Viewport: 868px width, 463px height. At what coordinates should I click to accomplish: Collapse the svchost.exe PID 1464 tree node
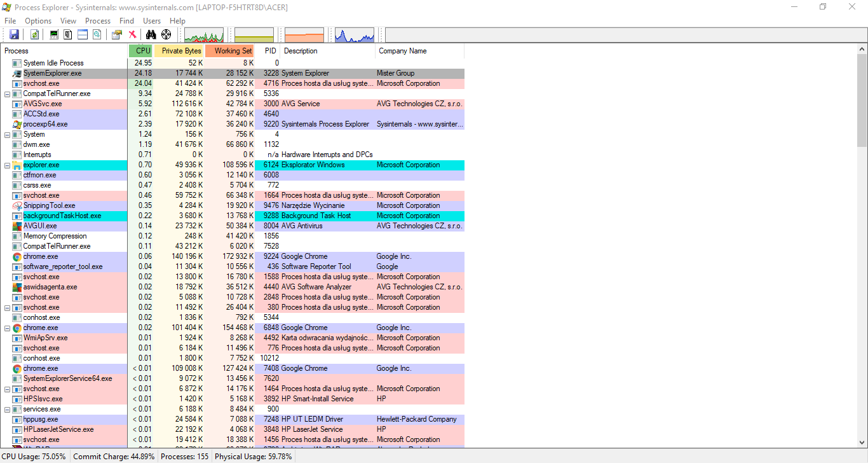(x=7, y=389)
